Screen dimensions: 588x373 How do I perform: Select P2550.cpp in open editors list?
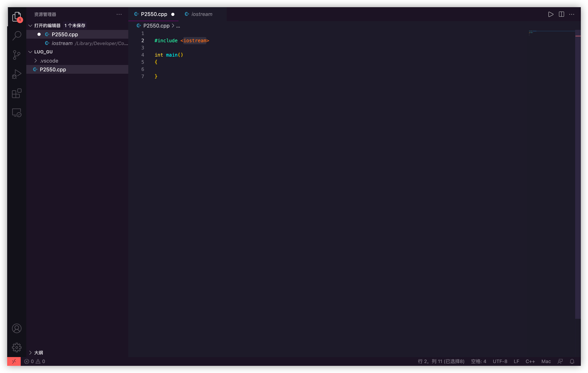pos(77,34)
